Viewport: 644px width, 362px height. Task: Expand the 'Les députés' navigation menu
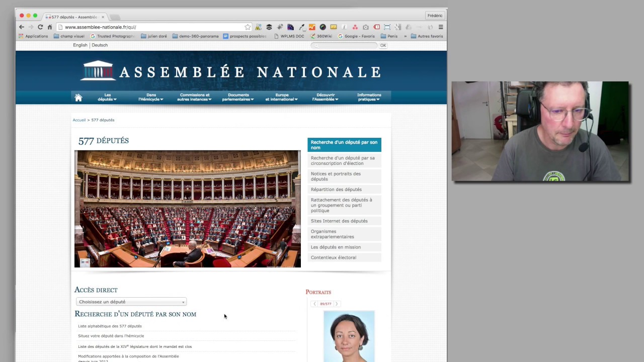point(107,97)
